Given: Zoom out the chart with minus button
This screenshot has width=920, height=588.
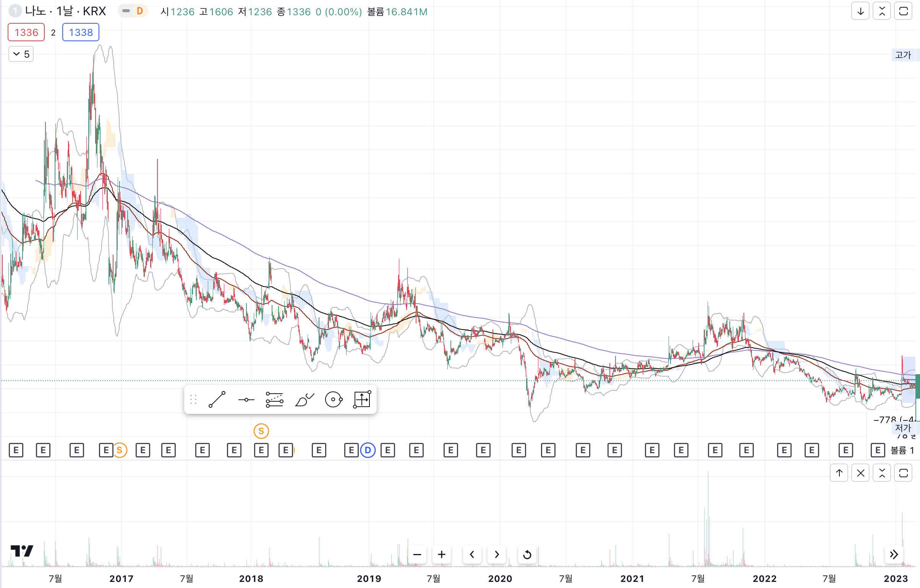Looking at the screenshot, I should tap(417, 554).
